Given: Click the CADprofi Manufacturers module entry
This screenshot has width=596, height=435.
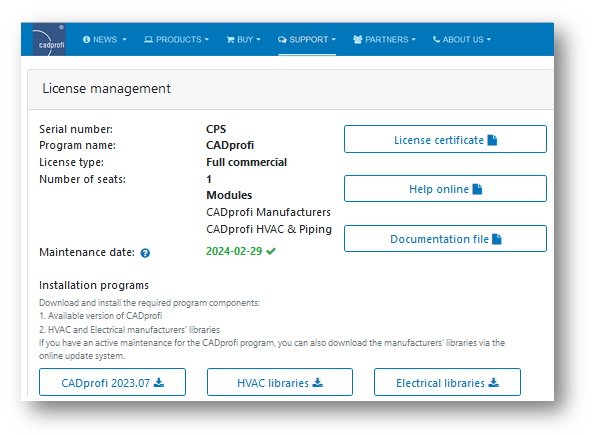Looking at the screenshot, I should pyautogui.click(x=268, y=212).
